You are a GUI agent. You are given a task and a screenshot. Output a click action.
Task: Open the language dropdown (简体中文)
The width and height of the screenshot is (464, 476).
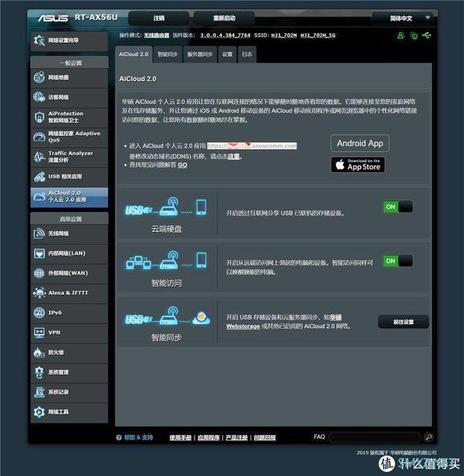404,18
